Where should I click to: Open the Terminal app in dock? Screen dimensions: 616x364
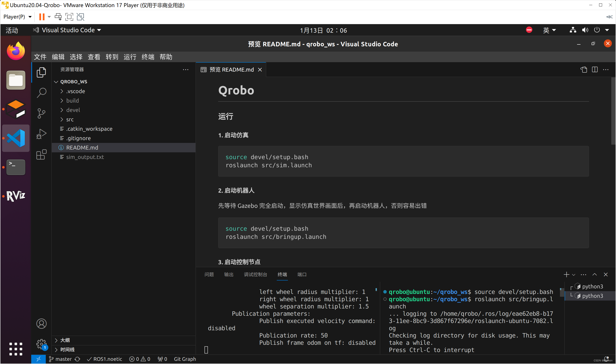[16, 167]
